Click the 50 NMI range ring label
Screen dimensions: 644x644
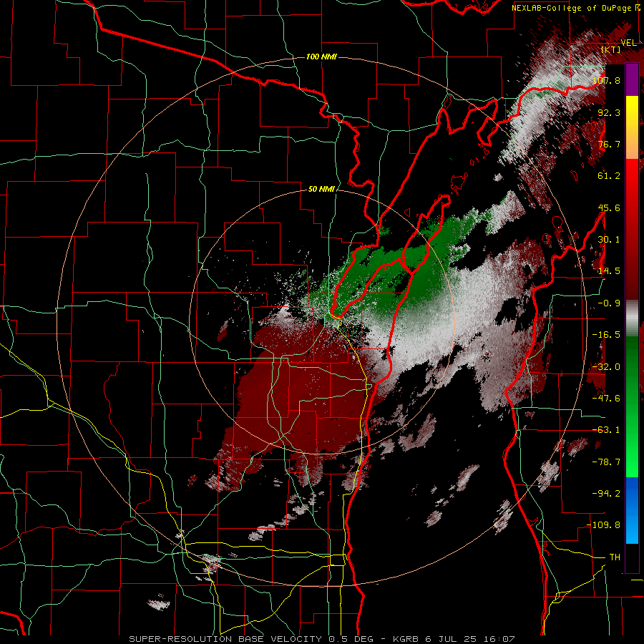(321, 190)
